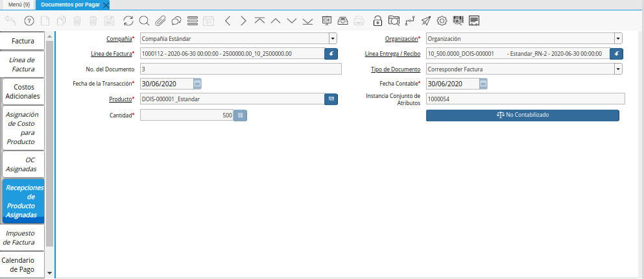Jump to the last record icon
The width and height of the screenshot is (644, 279).
pos(307,21)
